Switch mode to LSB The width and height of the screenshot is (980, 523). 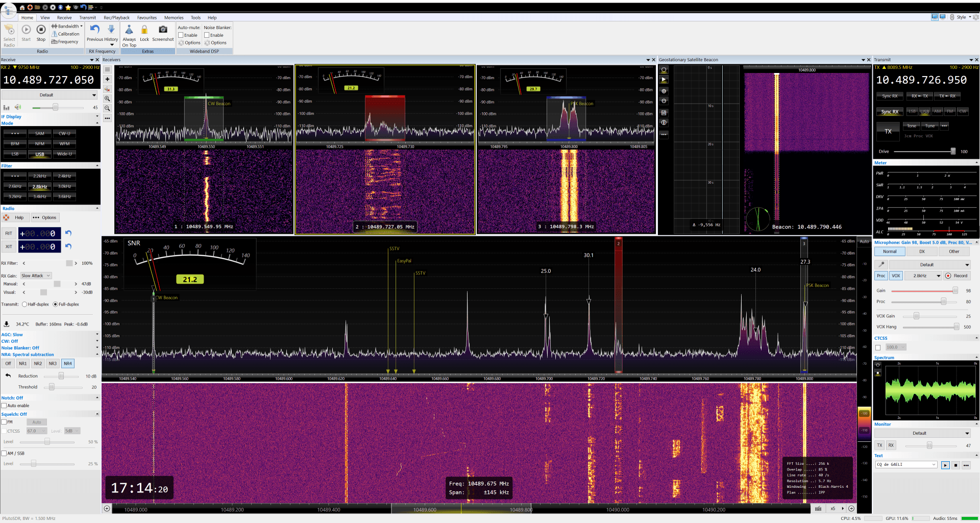[15, 154]
